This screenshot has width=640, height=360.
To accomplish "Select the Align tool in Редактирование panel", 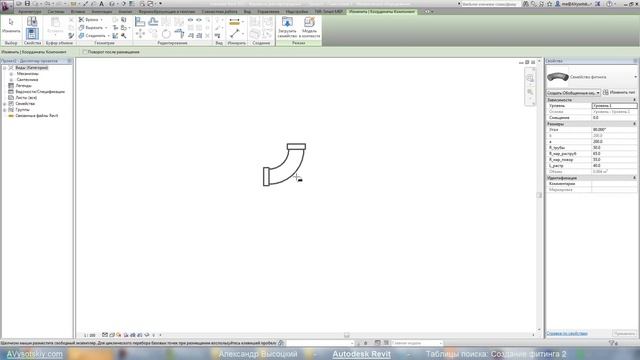I will click(140, 22).
